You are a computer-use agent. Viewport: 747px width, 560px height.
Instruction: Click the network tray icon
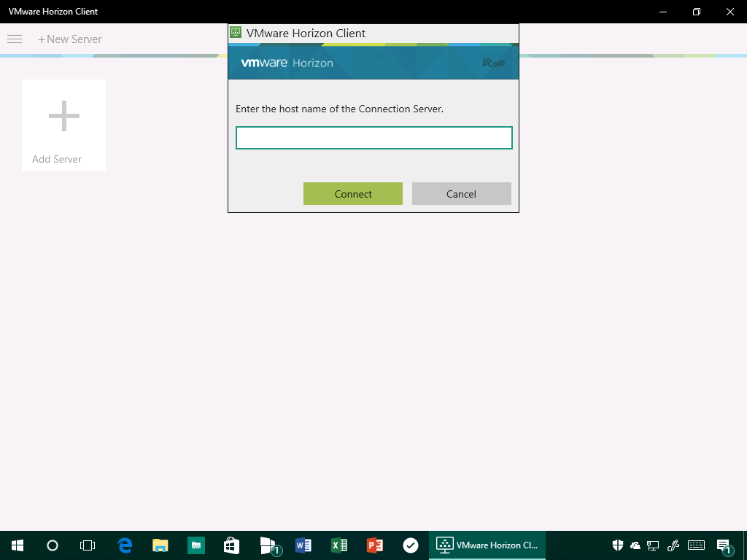(653, 545)
